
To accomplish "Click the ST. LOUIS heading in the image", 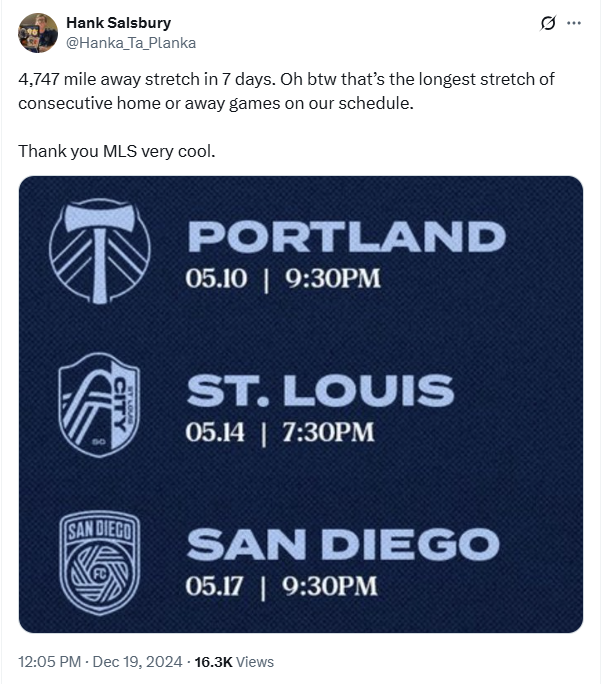I will coord(320,391).
